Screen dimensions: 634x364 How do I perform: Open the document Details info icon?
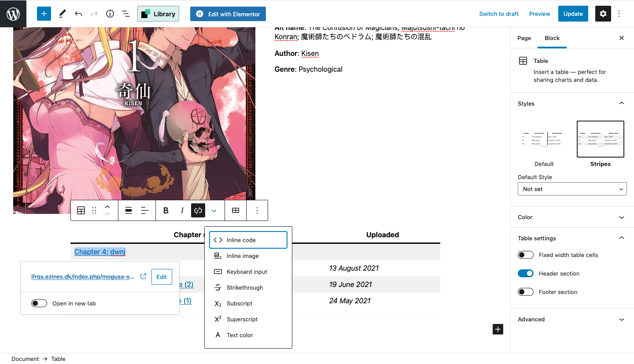[x=110, y=14]
